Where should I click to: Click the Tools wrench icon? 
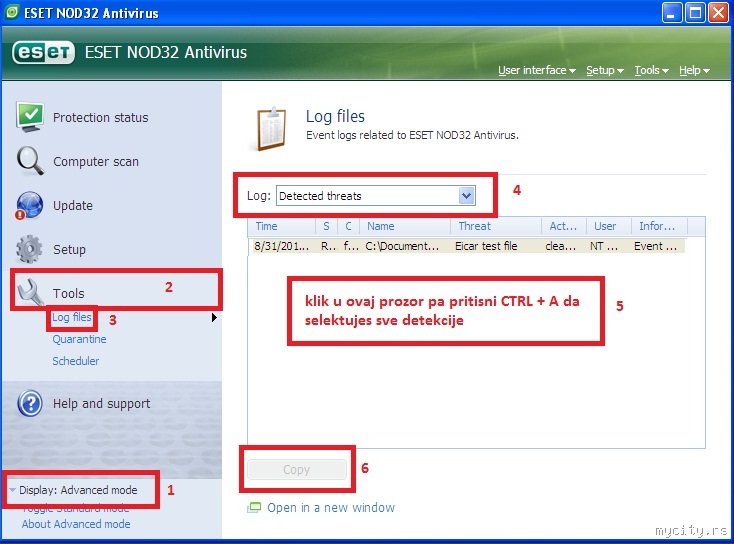30,292
